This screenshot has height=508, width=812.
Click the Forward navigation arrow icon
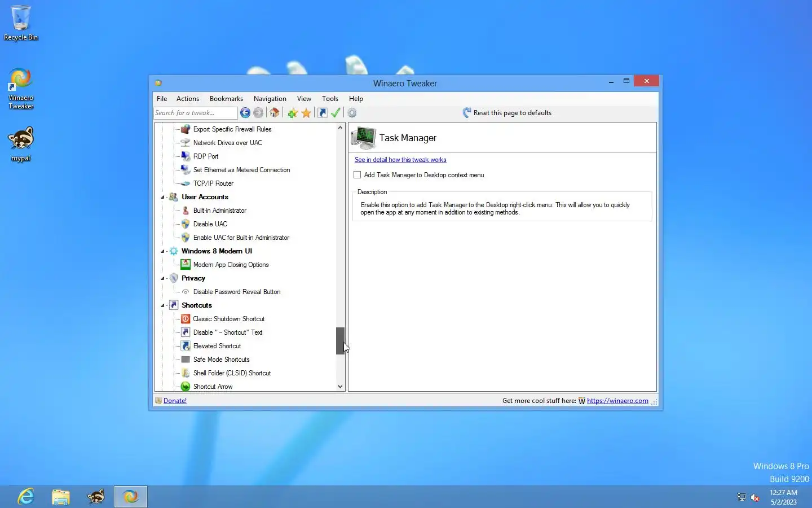click(258, 113)
